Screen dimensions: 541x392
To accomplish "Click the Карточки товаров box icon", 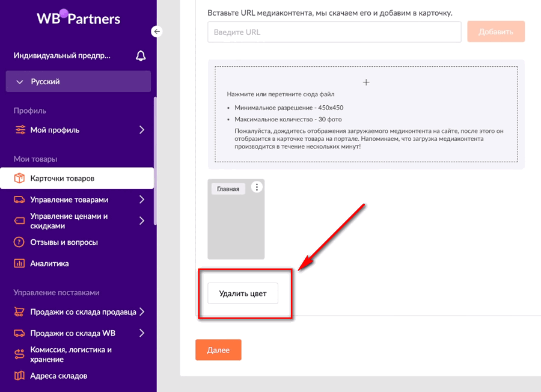I will point(19,178).
